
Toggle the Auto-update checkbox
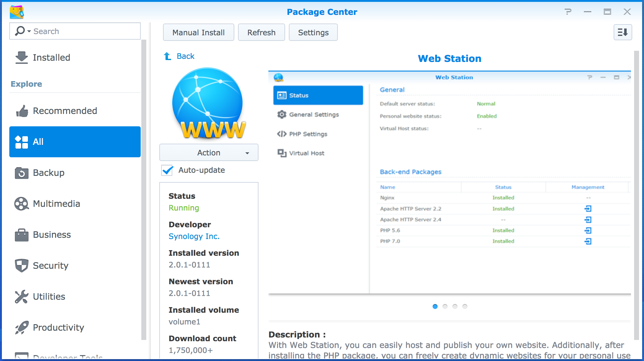167,170
